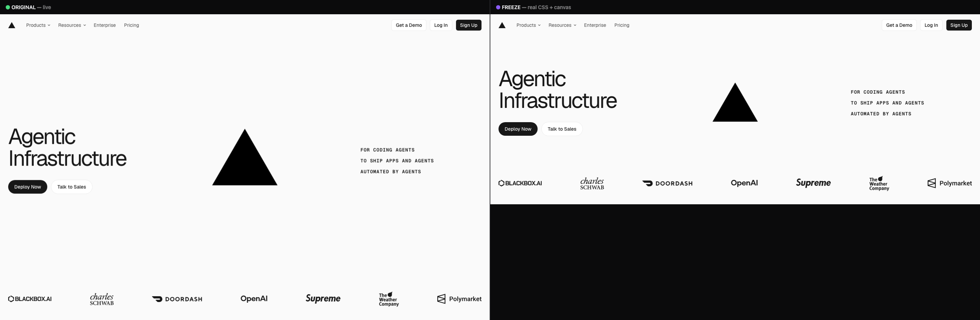Click Deploy Now in the Original pane

pyautogui.click(x=28, y=187)
